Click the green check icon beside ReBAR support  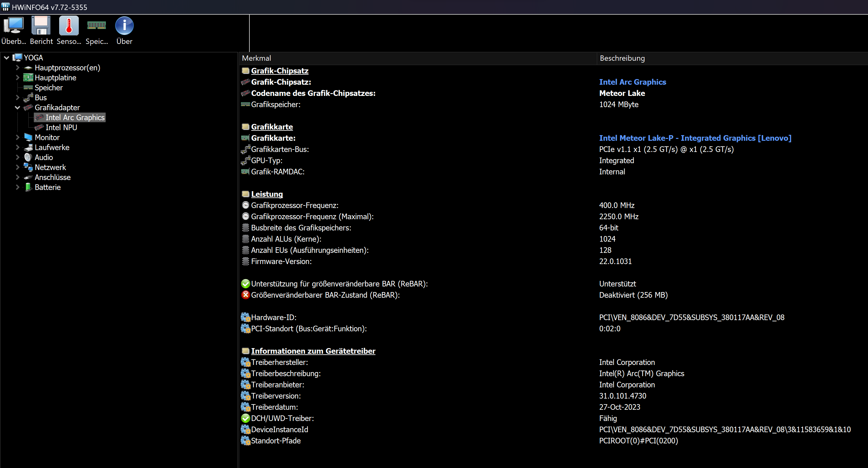pyautogui.click(x=246, y=284)
